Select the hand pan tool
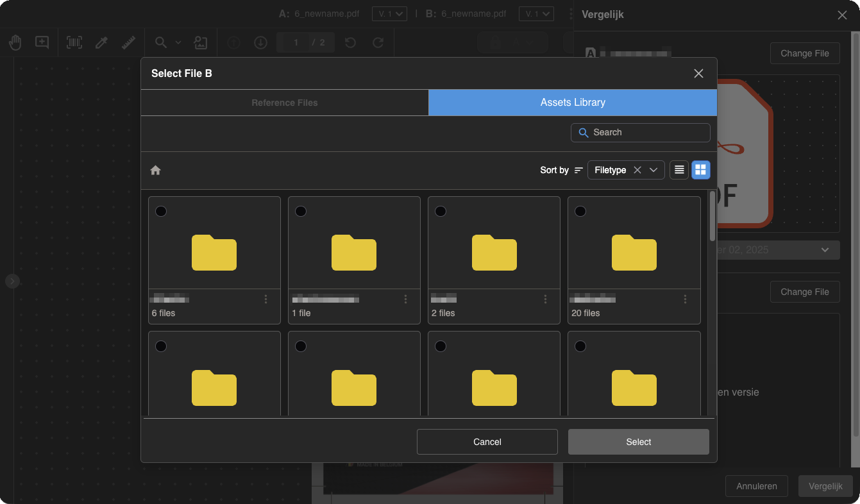This screenshot has width=860, height=504. 15,42
